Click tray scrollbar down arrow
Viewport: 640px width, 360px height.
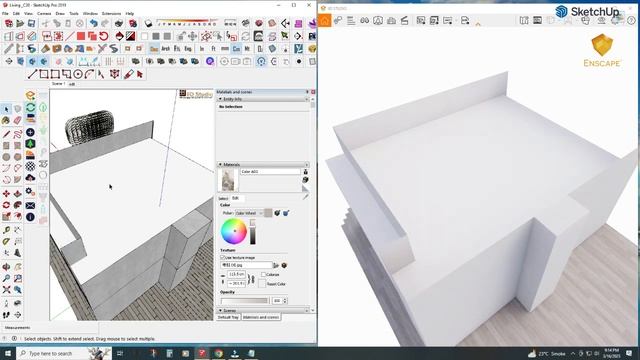coord(313,311)
